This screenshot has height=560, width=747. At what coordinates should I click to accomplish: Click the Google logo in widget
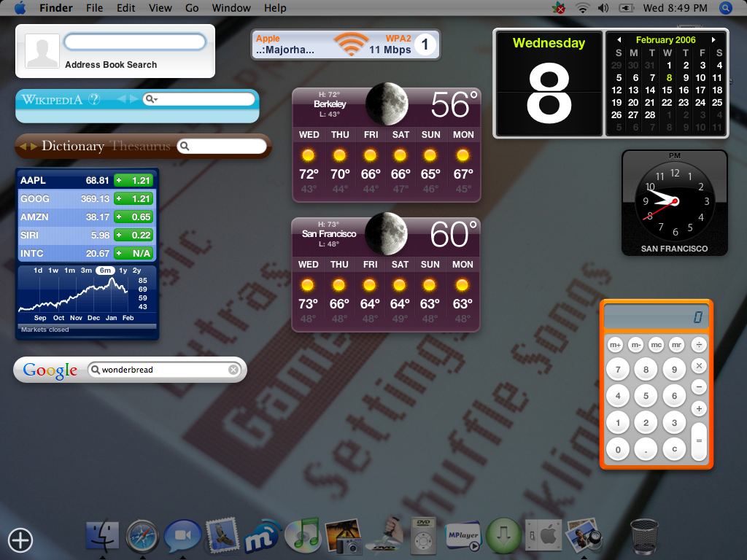[50, 370]
